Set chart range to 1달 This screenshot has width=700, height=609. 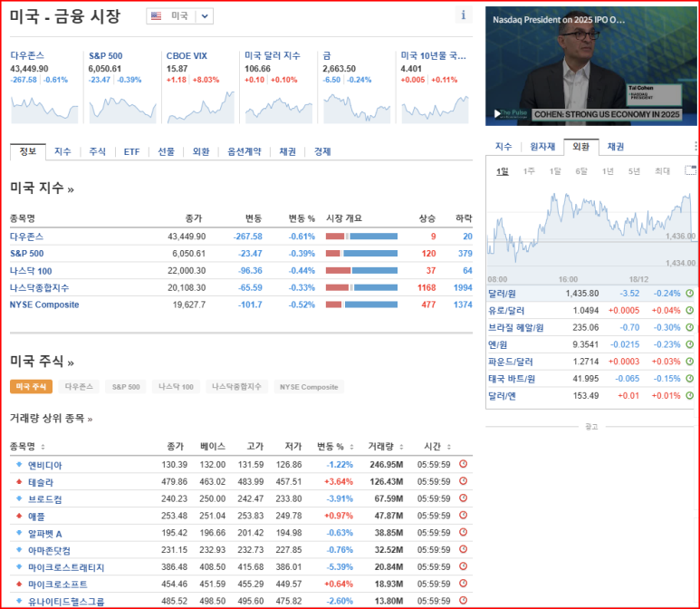click(x=555, y=171)
